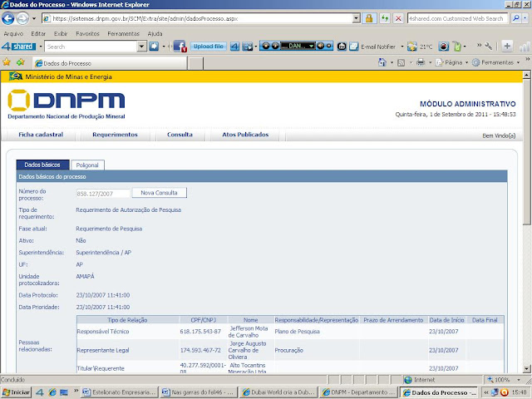The width and height of the screenshot is (532, 399).
Task: Click the Facebook icon in 4shared toolbar
Action: pyautogui.click(x=180, y=47)
